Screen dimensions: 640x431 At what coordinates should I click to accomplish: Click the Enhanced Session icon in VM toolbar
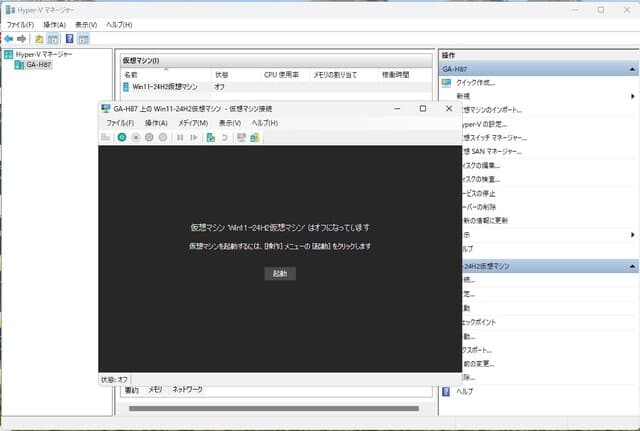(x=255, y=137)
